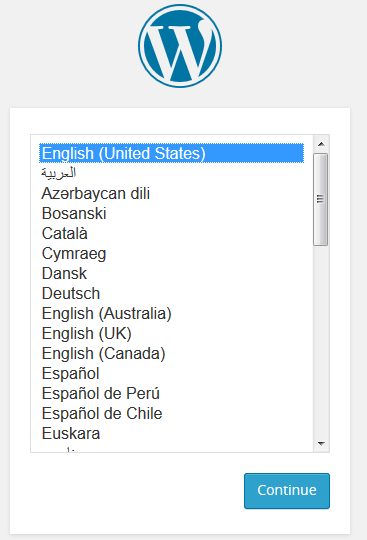
Task: Choose English (Australia)
Action: coord(171,313)
